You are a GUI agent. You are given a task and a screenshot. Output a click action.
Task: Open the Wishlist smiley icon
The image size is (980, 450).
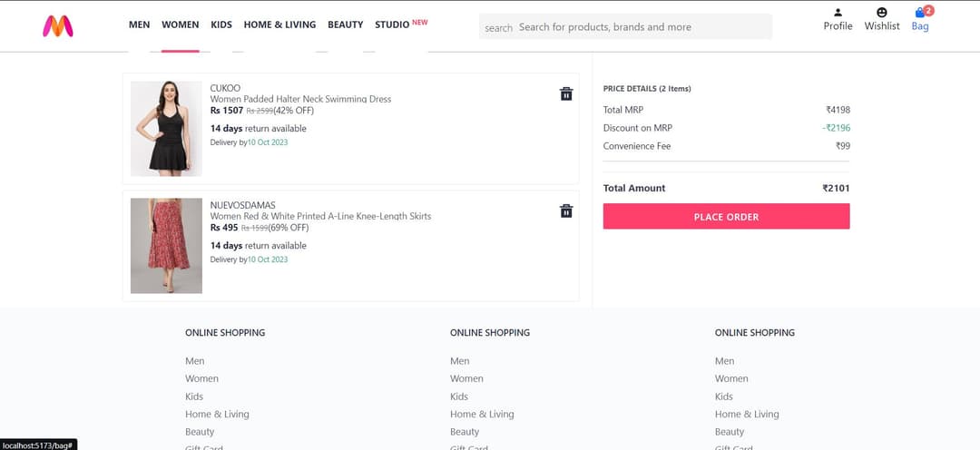(x=882, y=13)
